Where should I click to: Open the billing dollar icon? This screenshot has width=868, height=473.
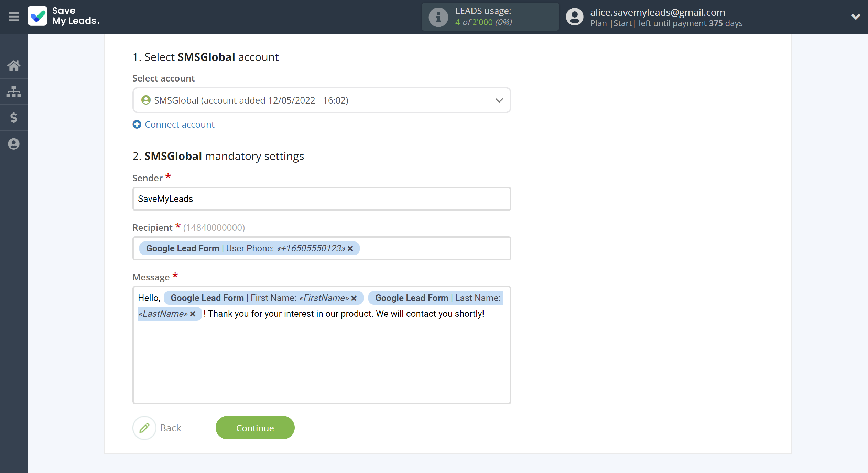14,118
